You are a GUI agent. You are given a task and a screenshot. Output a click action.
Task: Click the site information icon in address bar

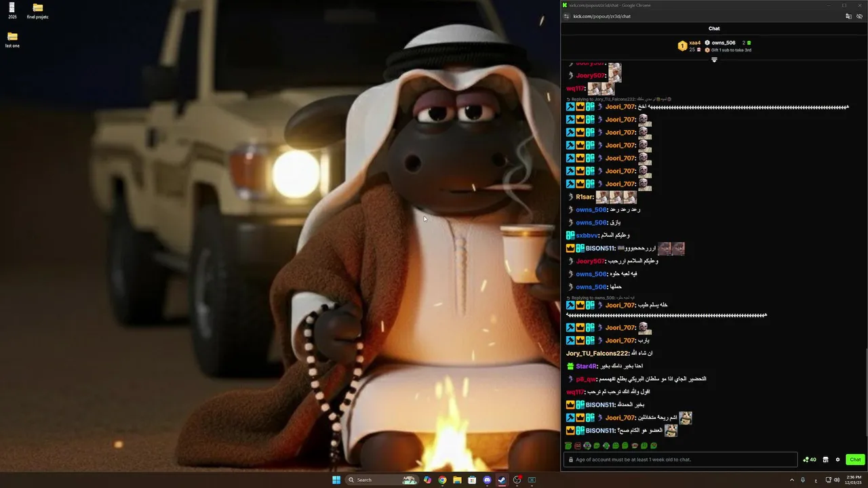[x=566, y=16]
